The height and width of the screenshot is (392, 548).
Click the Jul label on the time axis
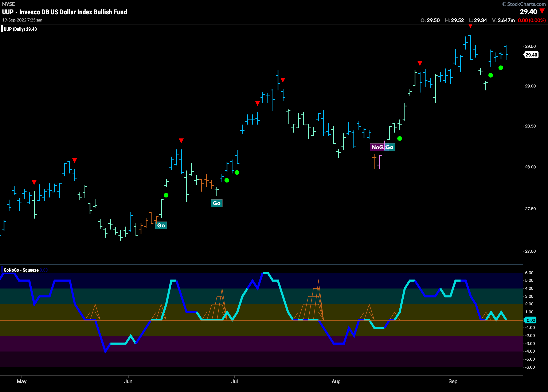[x=234, y=381]
